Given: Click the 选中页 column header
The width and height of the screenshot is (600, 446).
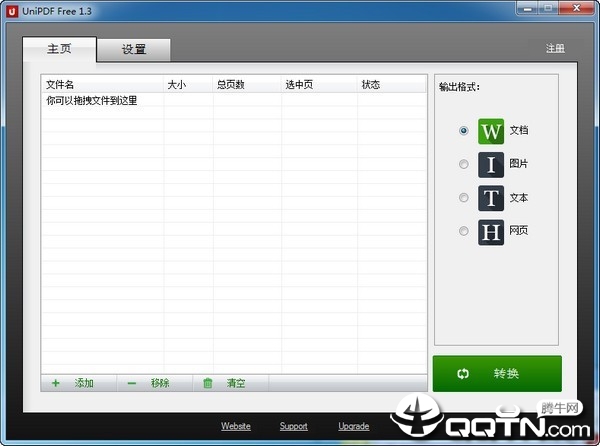Looking at the screenshot, I should coord(320,85).
